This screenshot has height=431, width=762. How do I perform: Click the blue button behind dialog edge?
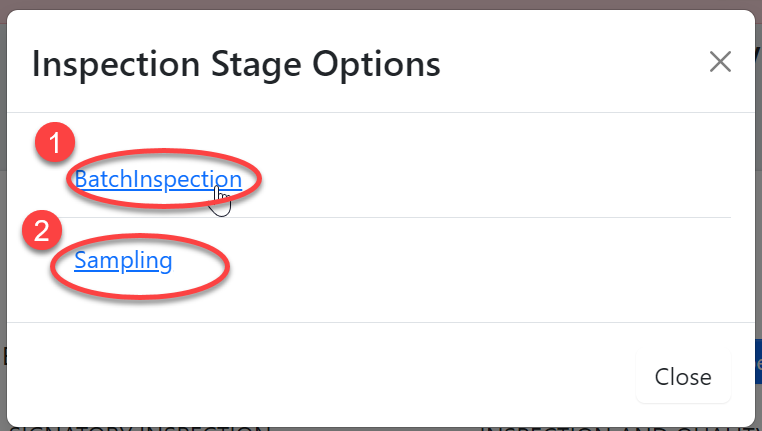pos(758,357)
